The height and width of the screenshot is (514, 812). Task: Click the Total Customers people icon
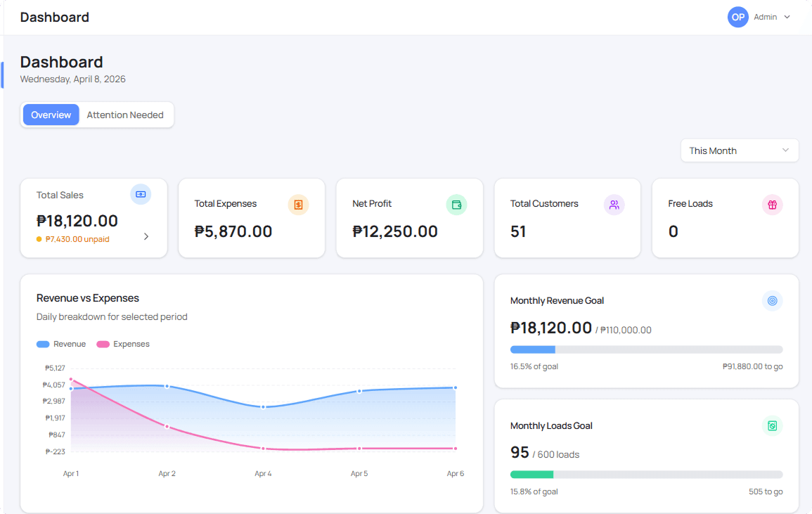[x=614, y=205]
